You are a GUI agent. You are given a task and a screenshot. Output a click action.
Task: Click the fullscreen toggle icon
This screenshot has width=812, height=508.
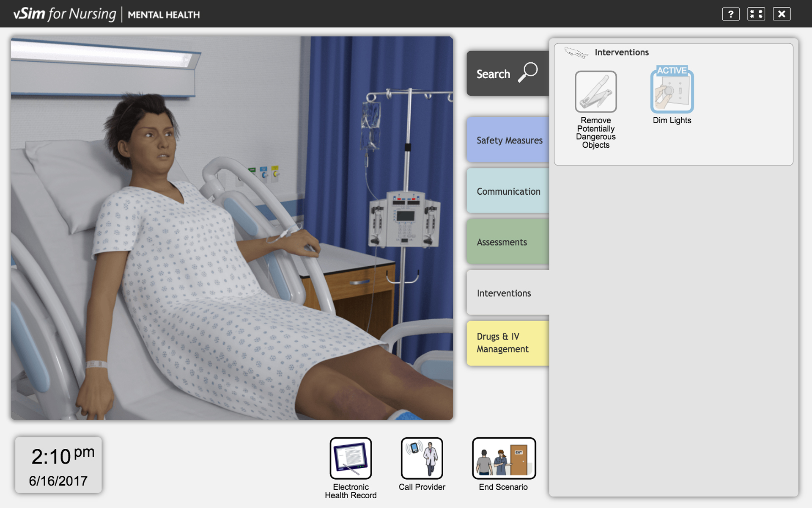pyautogui.click(x=756, y=13)
